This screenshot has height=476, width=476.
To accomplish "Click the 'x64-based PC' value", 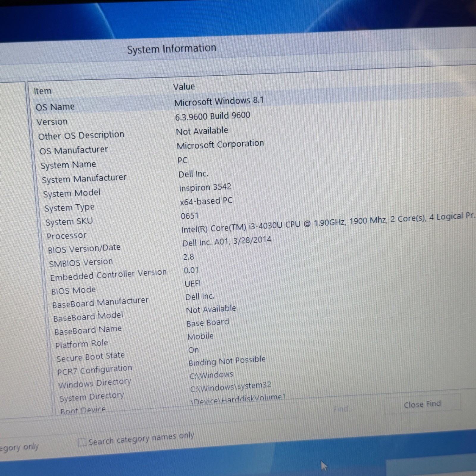I will point(206,201).
